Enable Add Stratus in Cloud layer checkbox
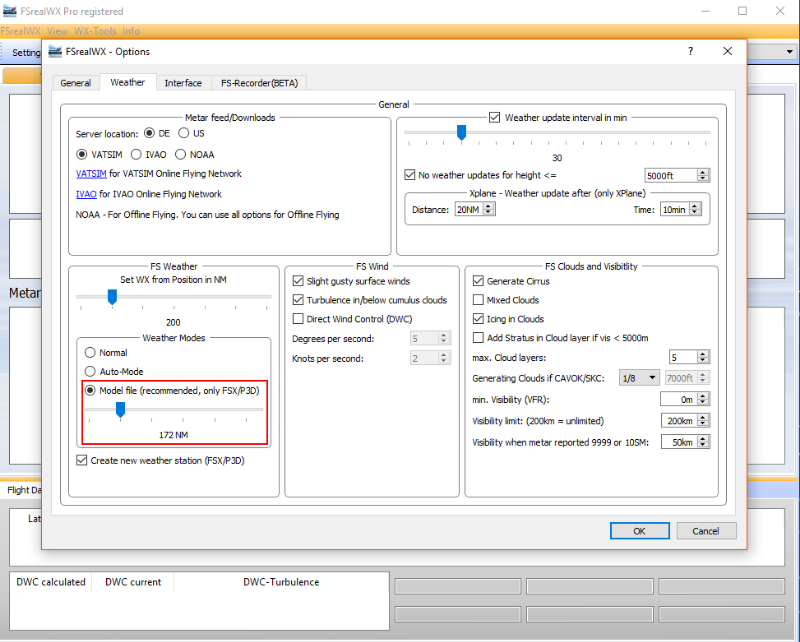 pyautogui.click(x=478, y=337)
